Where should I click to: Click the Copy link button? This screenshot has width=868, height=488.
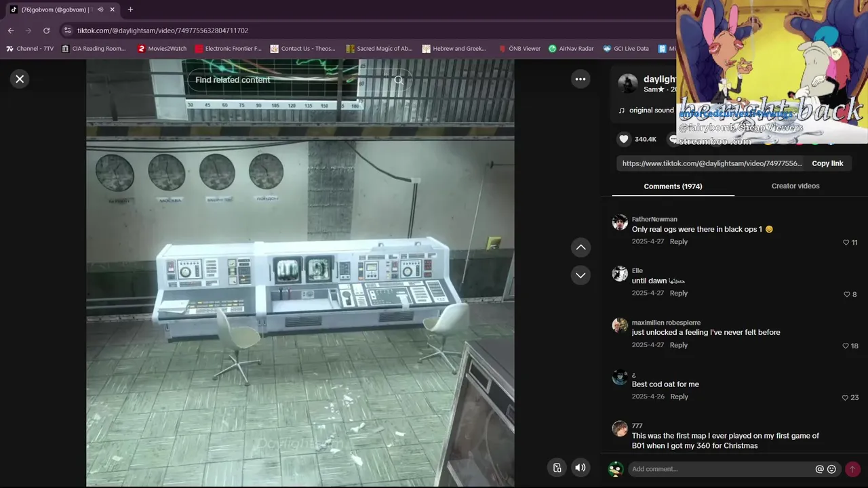point(827,163)
